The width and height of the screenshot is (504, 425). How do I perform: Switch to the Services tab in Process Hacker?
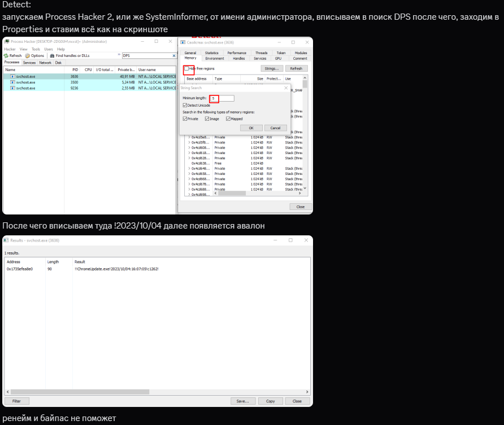29,63
